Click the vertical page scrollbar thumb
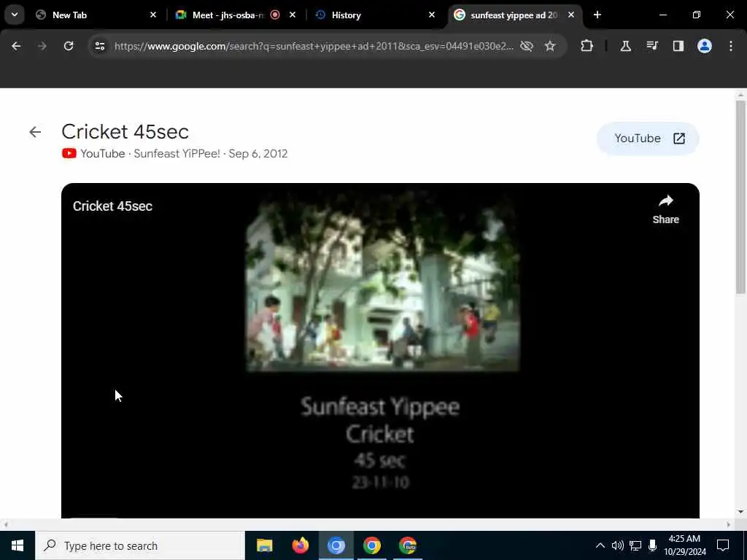This screenshot has width=747, height=560. coord(740,197)
